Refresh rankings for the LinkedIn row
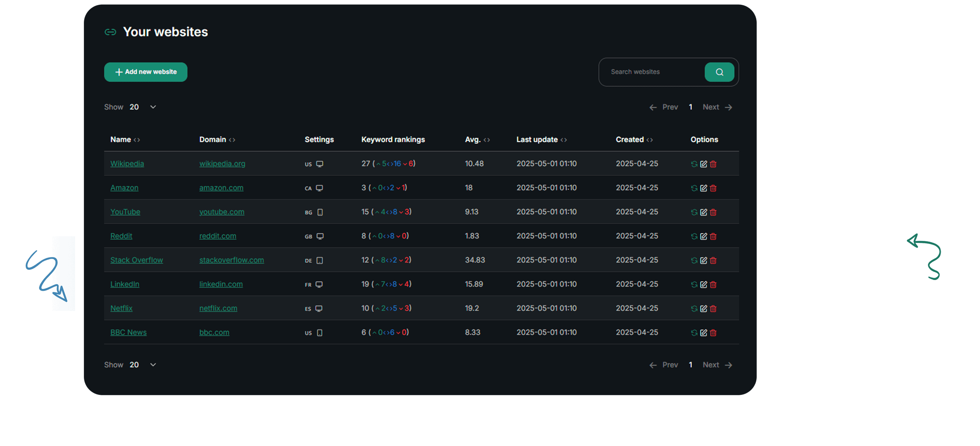 click(x=694, y=285)
